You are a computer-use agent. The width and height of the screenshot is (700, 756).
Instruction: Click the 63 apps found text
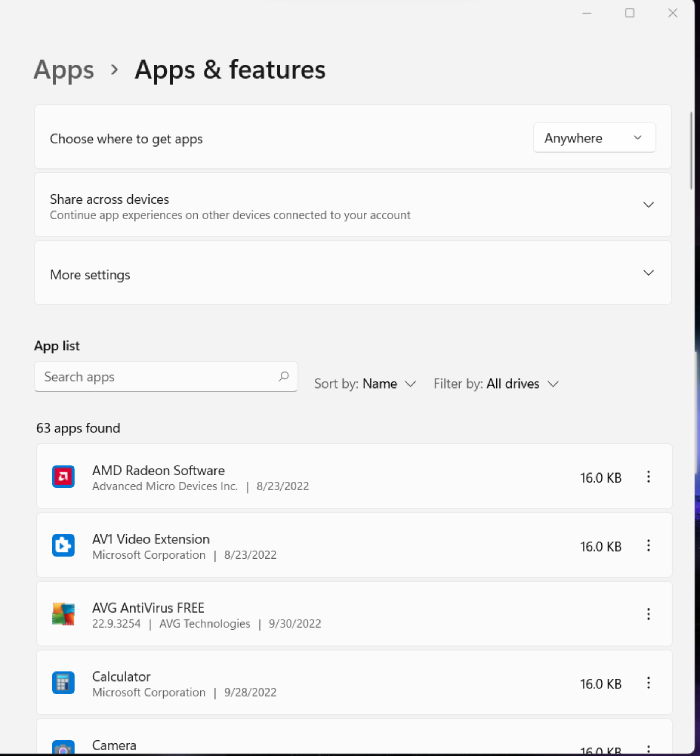[x=78, y=428]
